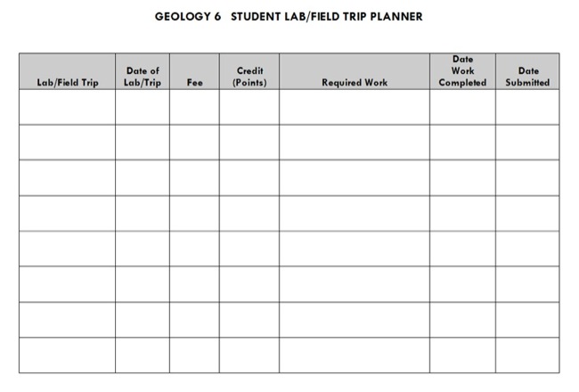Select the Date of Lab/Trip header cell
The width and height of the screenshot is (579, 392).
click(142, 76)
